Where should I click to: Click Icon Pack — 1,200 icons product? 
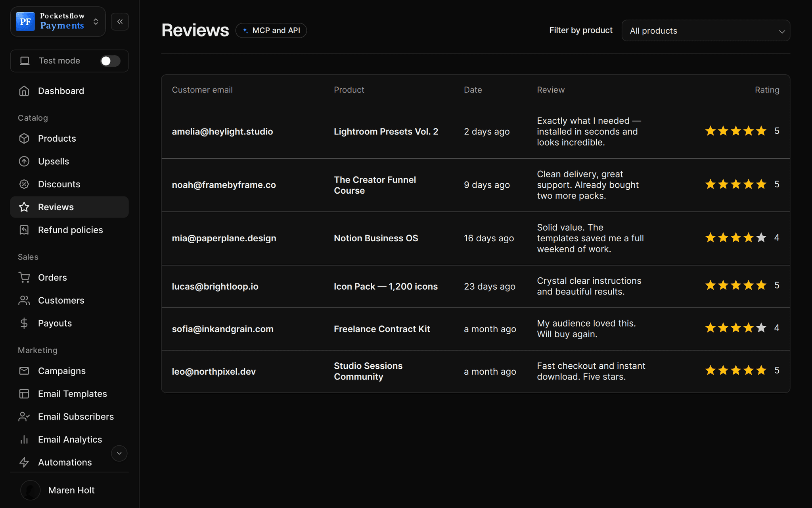pos(386,287)
